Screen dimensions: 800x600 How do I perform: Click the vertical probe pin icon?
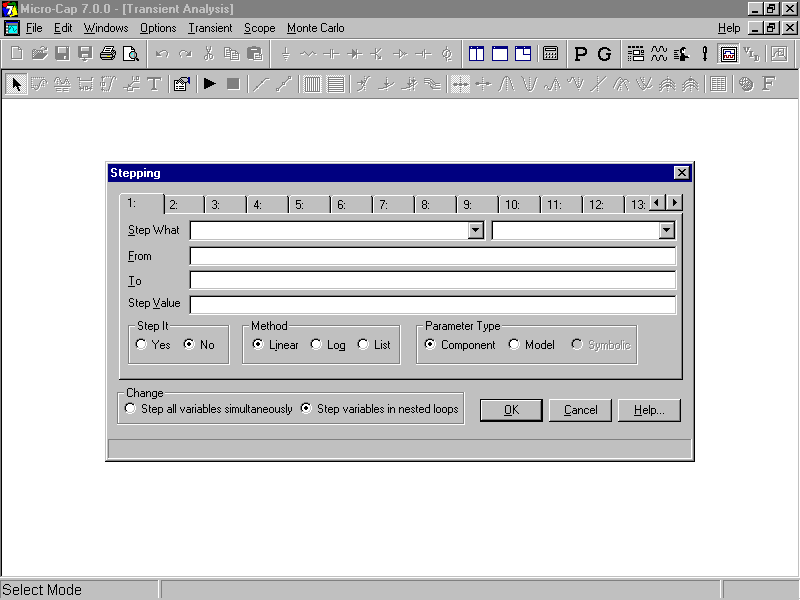click(705, 54)
